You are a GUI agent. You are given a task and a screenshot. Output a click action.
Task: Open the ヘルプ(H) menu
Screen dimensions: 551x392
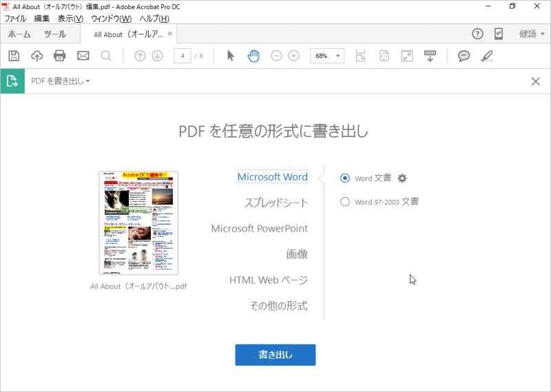coord(154,19)
